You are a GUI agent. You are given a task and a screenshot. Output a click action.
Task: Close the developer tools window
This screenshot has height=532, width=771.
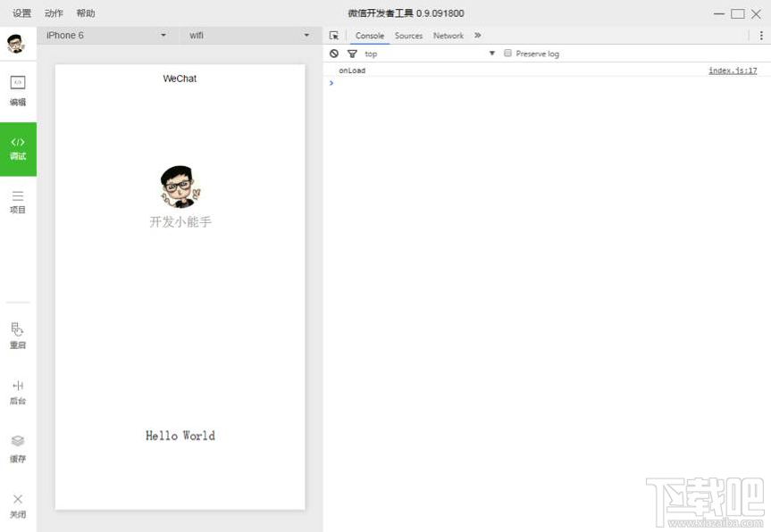pyautogui.click(x=756, y=13)
